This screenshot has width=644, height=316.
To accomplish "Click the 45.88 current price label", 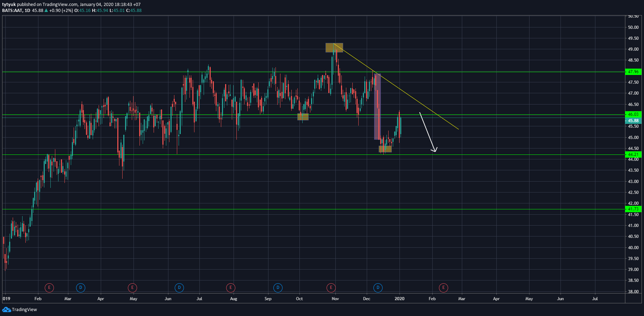I will [x=633, y=121].
